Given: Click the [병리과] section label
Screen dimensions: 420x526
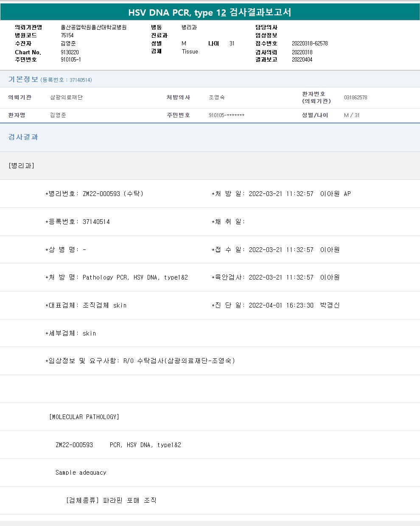Looking at the screenshot, I should [x=21, y=165].
